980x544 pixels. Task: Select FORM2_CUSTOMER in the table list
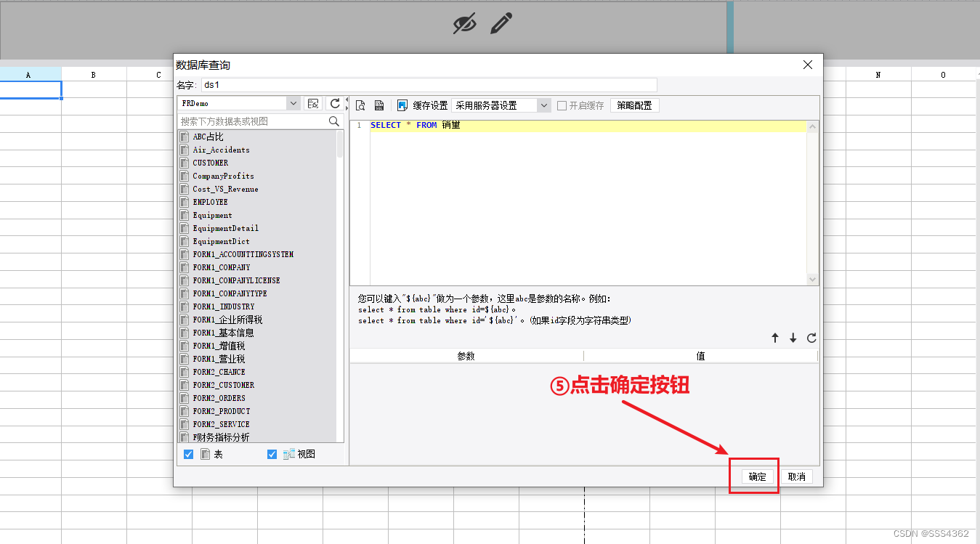click(224, 385)
